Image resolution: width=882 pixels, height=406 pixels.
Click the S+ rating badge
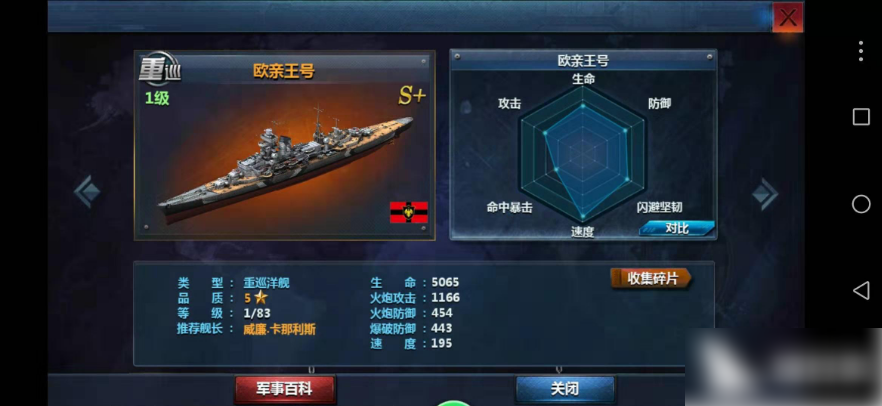point(412,96)
